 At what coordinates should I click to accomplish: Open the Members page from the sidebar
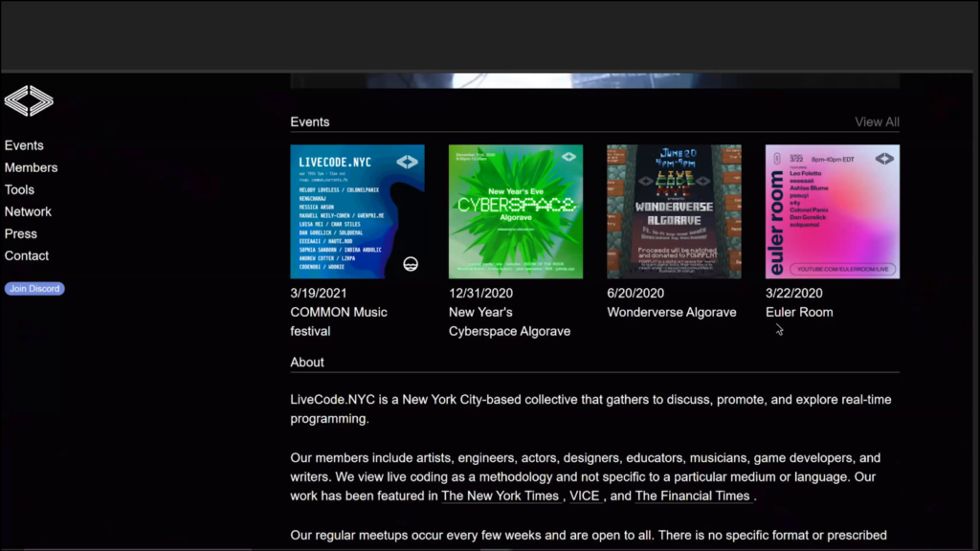click(x=31, y=167)
